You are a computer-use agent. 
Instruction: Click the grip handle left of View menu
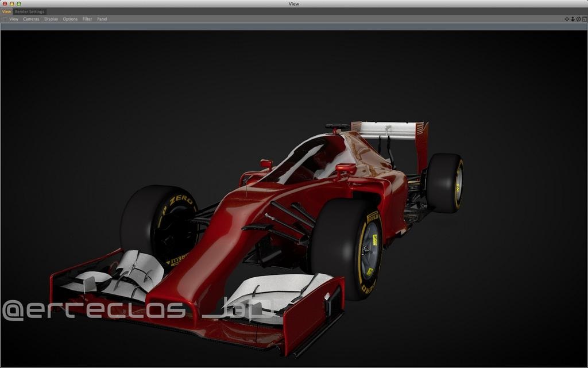4,19
